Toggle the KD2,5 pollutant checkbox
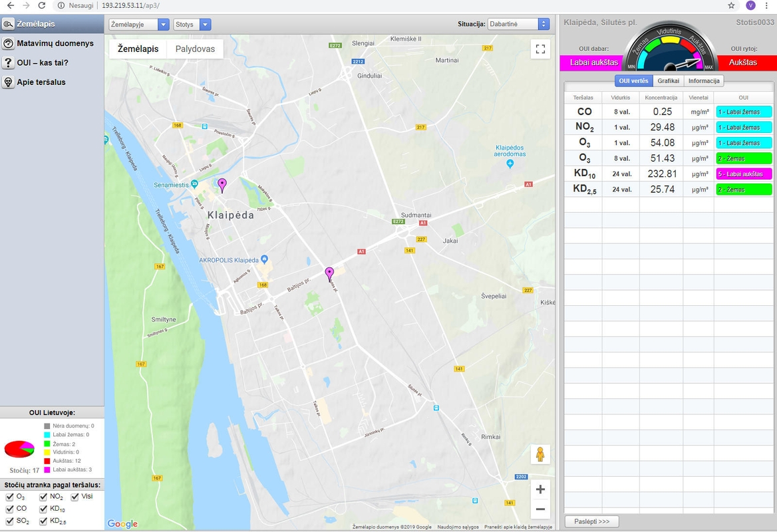Image resolution: width=777 pixels, height=532 pixels. pyautogui.click(x=44, y=521)
